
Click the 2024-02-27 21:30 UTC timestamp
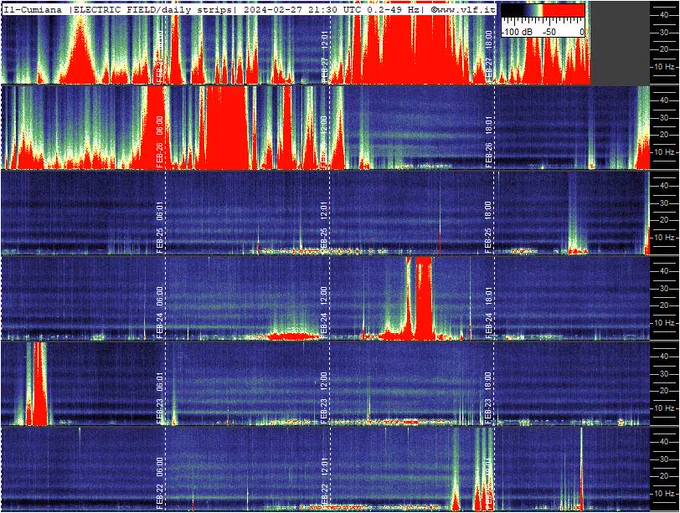302,10
